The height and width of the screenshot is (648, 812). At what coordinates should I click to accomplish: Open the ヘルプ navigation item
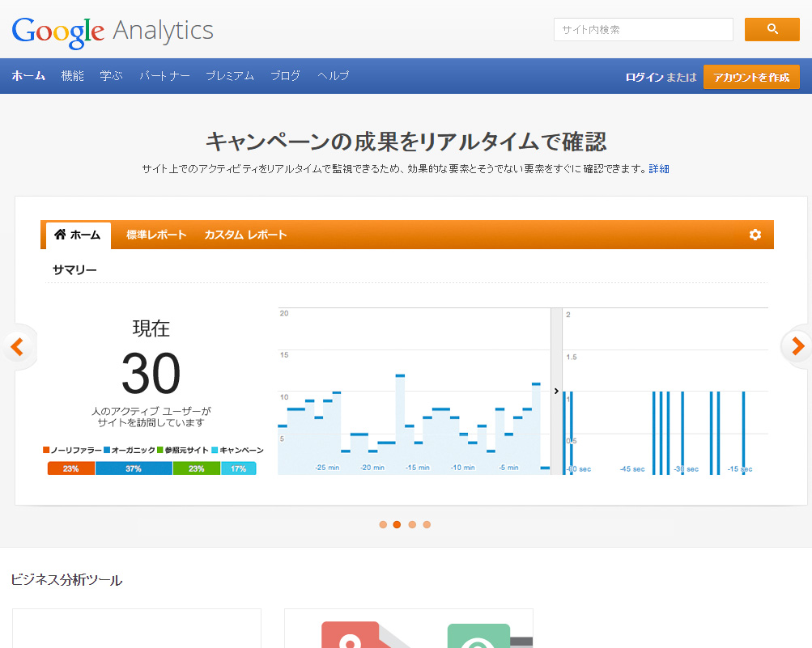(334, 76)
